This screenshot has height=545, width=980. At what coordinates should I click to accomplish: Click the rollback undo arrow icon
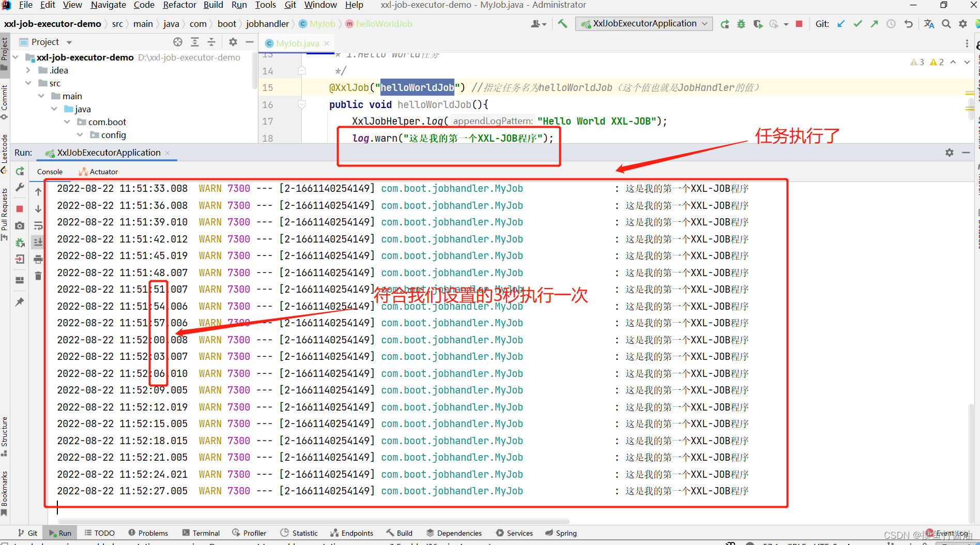pos(908,24)
